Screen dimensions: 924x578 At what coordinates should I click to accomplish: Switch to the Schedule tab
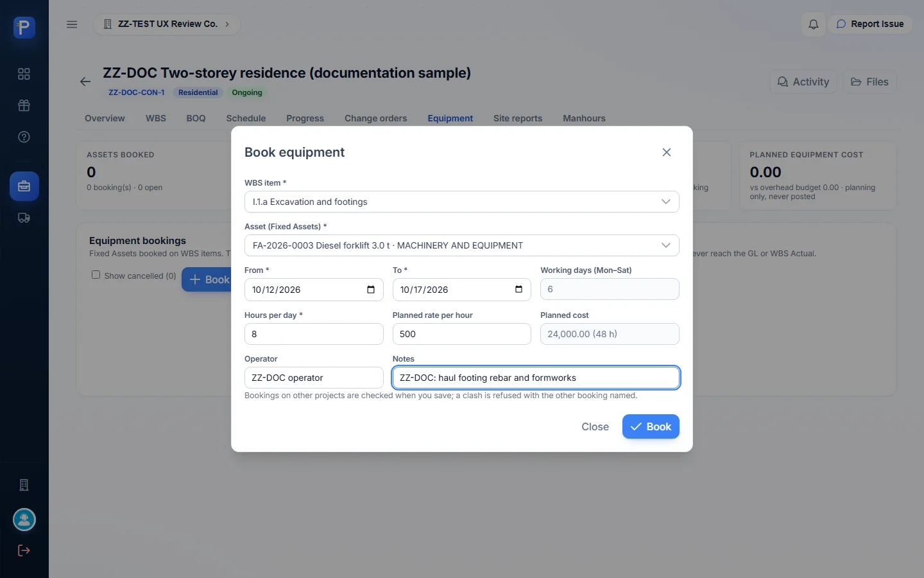point(246,118)
